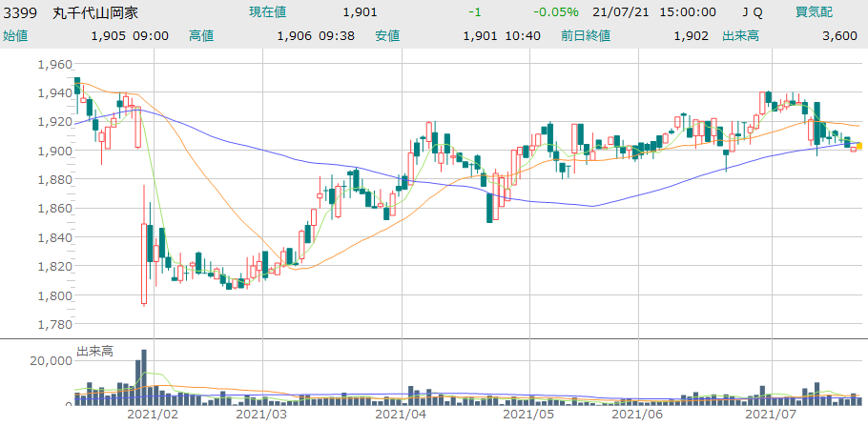
Task: Click the 出来高 label in header row
Action: coord(741,35)
